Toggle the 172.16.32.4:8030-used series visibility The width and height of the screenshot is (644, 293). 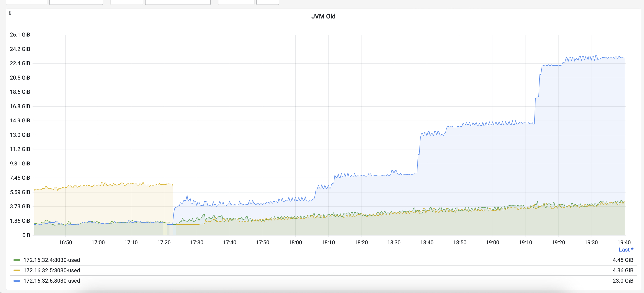[51, 260]
